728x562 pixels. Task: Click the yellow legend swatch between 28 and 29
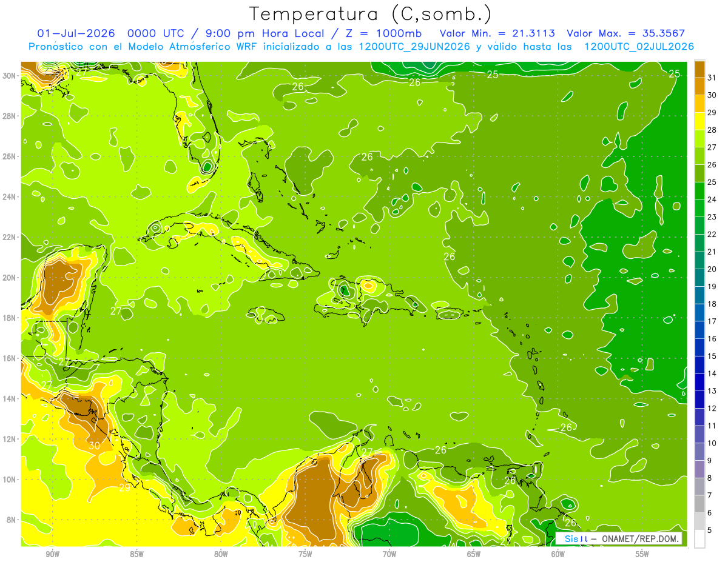tap(699, 121)
